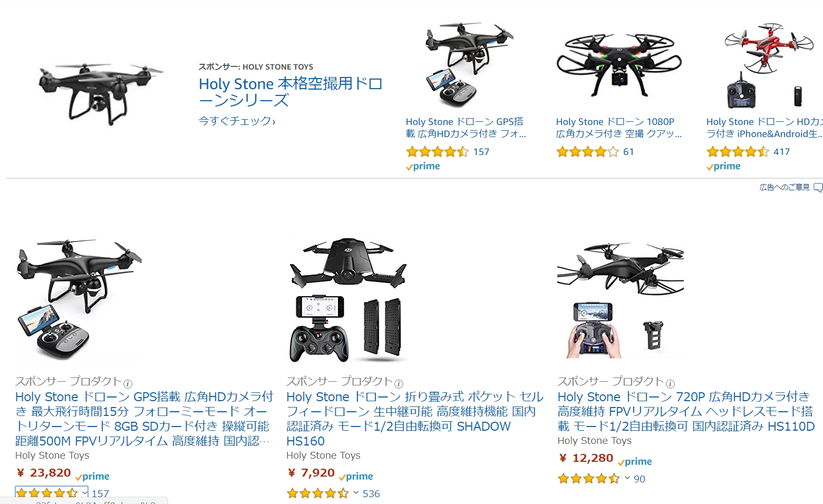Open SHADOW HS160 foldable drone title
823x504 pixels.
[414, 419]
